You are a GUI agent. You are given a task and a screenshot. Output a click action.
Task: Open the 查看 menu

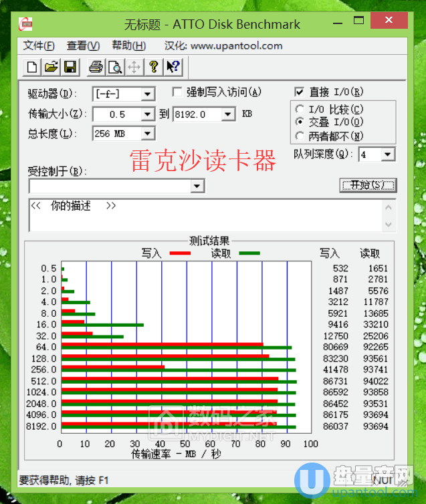(83, 46)
